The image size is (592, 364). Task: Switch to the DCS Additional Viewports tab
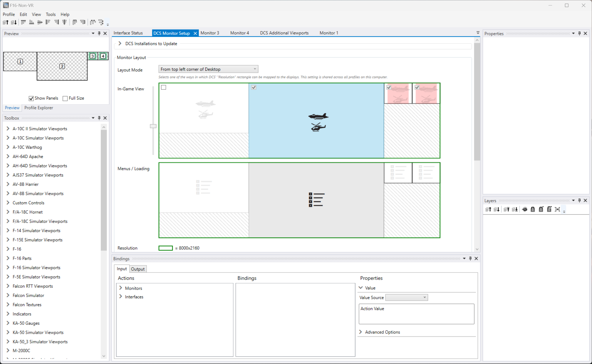pyautogui.click(x=284, y=33)
